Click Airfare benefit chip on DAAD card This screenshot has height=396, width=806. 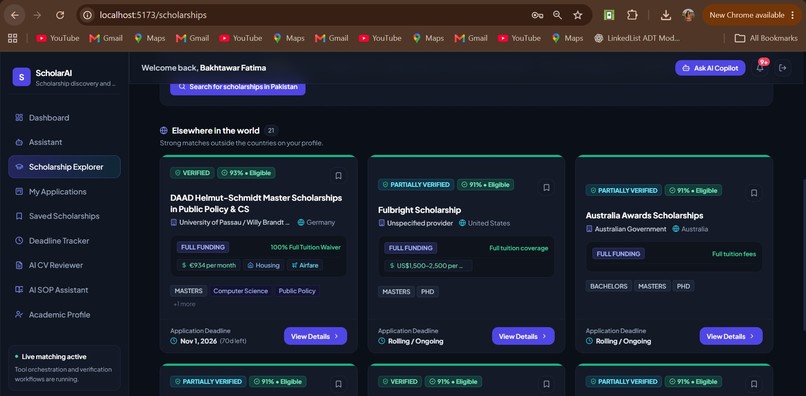(305, 265)
